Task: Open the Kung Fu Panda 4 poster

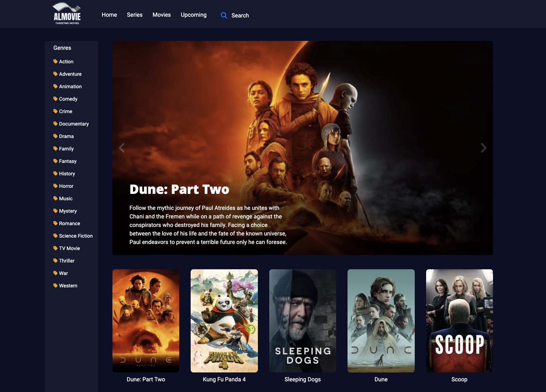Action: (224, 321)
